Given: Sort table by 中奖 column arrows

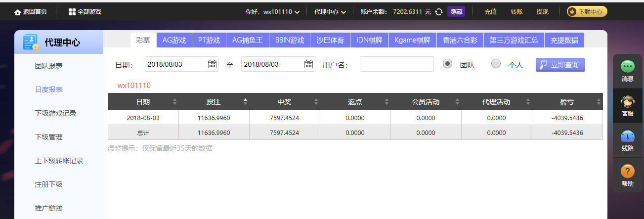Looking at the screenshot, I should [316, 102].
